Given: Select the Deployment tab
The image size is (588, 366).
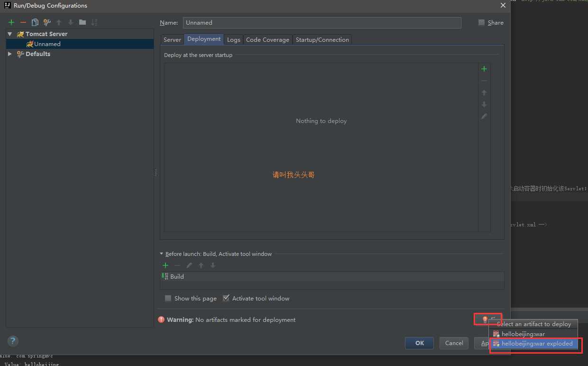Looking at the screenshot, I should (204, 39).
